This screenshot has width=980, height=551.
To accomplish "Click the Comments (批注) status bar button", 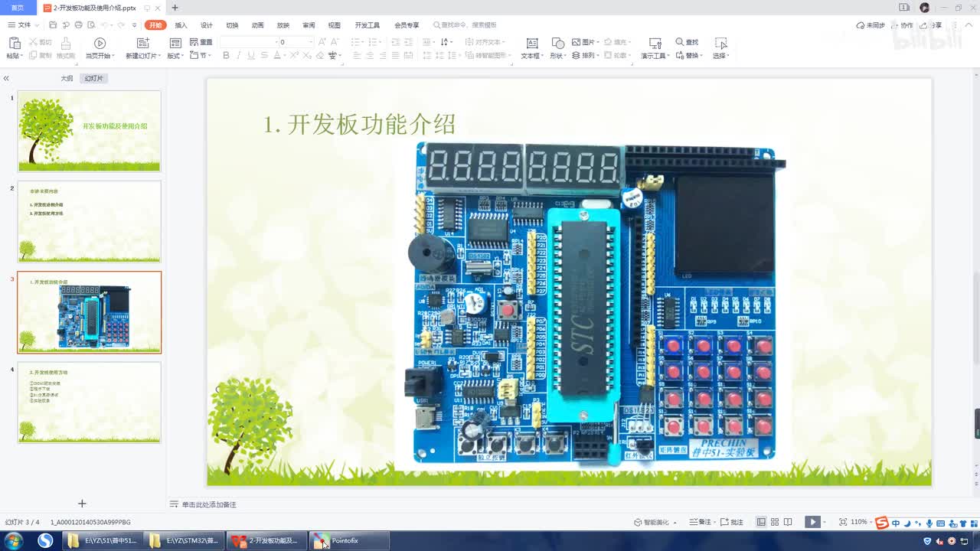I will (x=732, y=522).
